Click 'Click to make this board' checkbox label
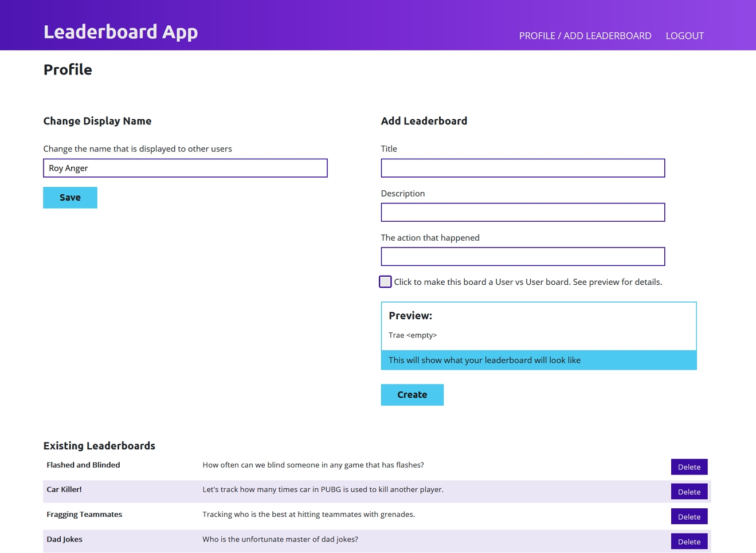This screenshot has width=756, height=553. [528, 282]
